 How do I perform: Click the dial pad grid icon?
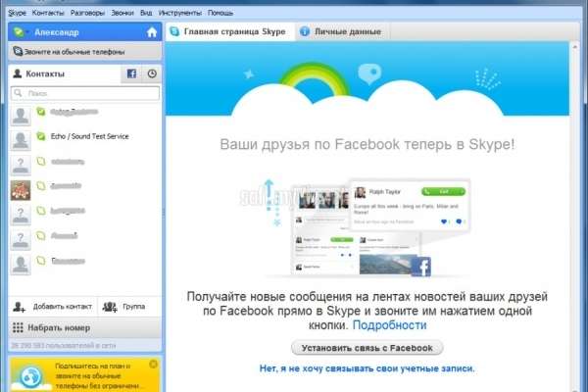(x=18, y=328)
